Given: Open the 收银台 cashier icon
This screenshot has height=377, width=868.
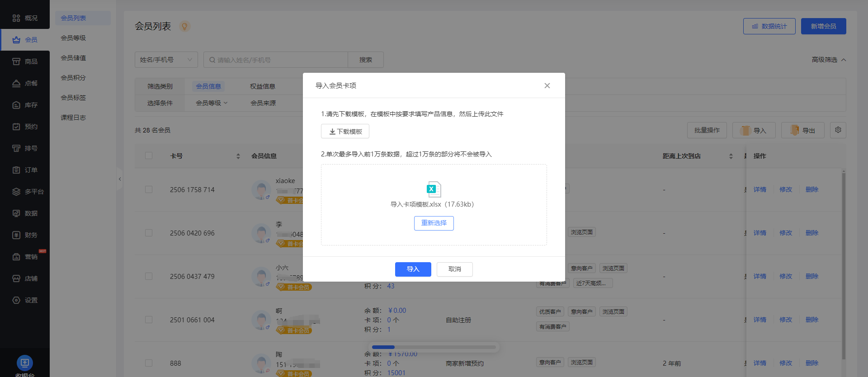Looking at the screenshot, I should point(25,363).
